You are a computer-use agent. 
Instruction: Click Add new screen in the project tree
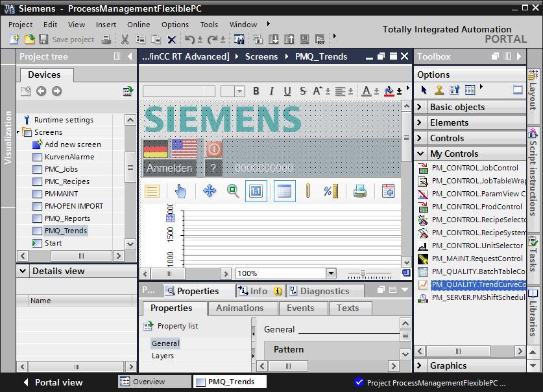(x=73, y=144)
